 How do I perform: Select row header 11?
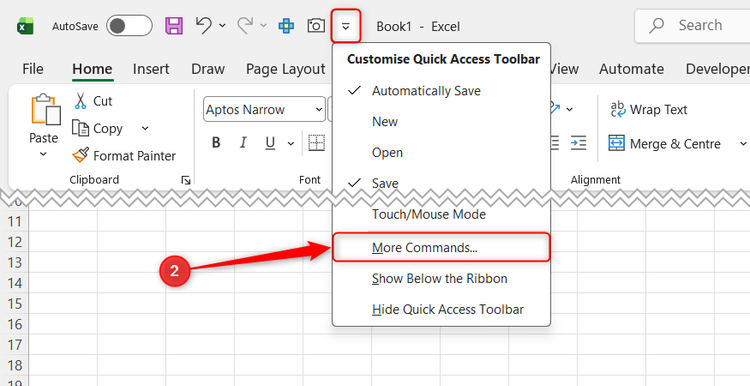click(x=15, y=221)
